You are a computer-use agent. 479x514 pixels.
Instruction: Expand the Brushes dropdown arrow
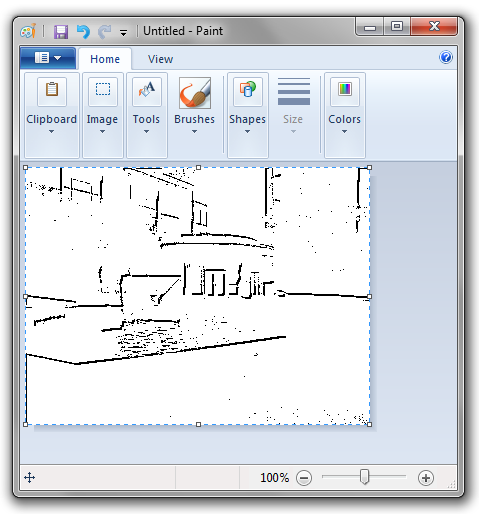(x=194, y=132)
